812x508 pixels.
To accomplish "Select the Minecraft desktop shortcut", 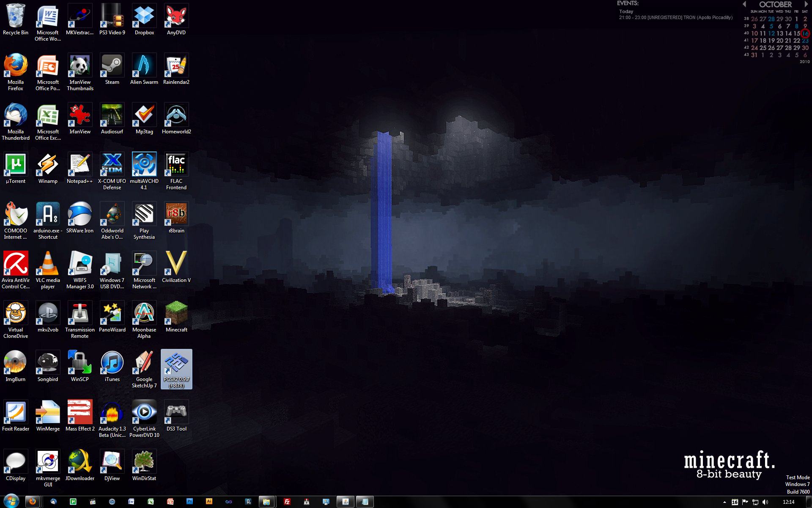I will click(x=176, y=314).
